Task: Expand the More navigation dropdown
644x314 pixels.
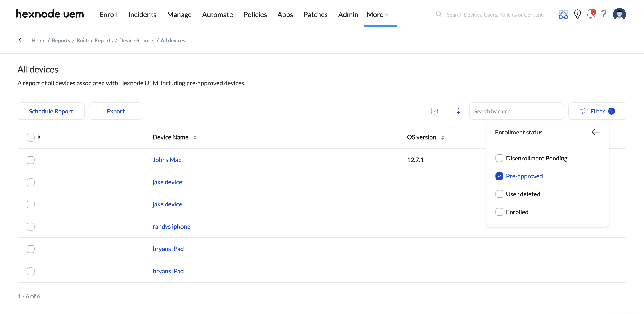Action: click(x=378, y=15)
